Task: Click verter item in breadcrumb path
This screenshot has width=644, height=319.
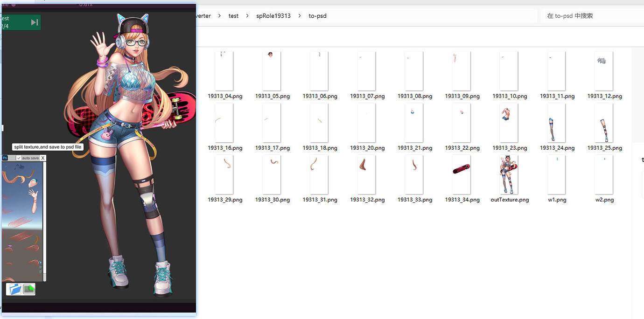Action: 204,15
